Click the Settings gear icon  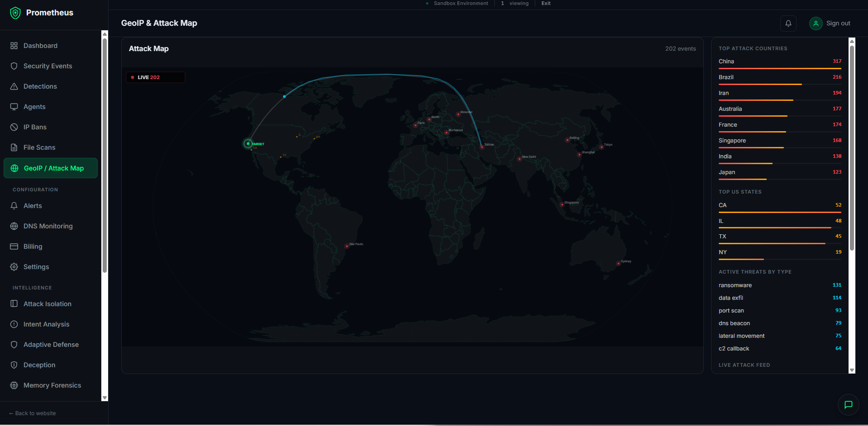pos(14,267)
